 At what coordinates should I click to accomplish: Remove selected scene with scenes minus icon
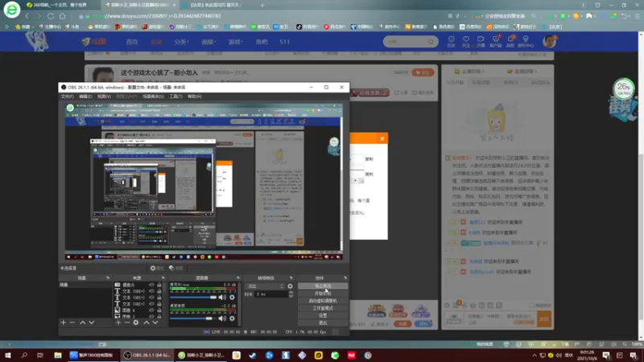[x=72, y=323]
